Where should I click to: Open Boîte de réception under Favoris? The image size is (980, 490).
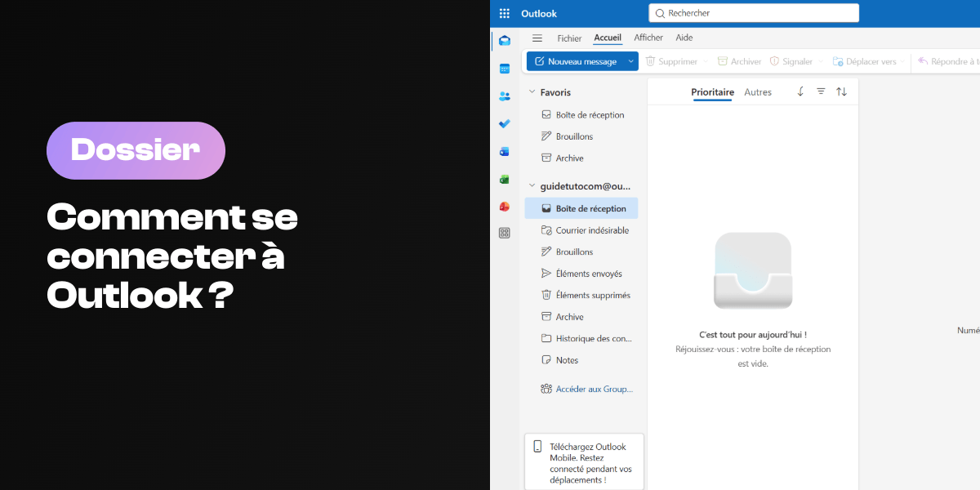(581, 115)
